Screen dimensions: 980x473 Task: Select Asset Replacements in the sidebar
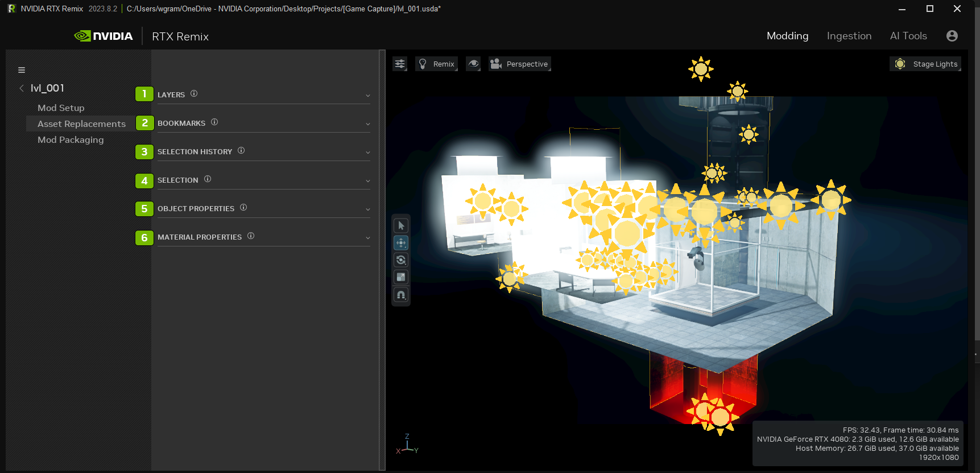(x=81, y=124)
